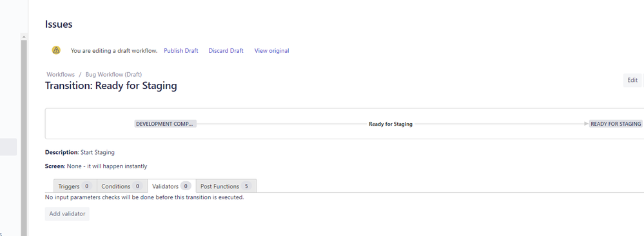Click the sidebar scrollbar up arrow

click(x=24, y=37)
